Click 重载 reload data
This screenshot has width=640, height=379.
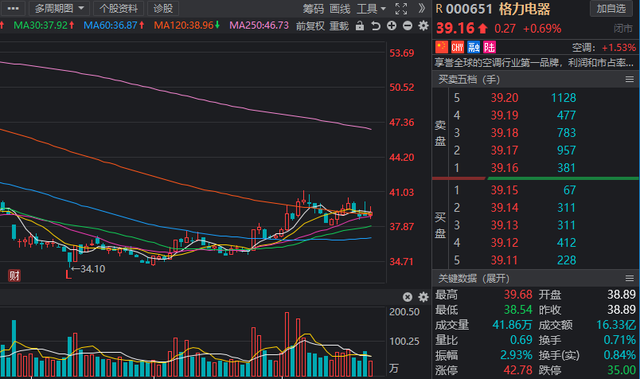pos(339,26)
